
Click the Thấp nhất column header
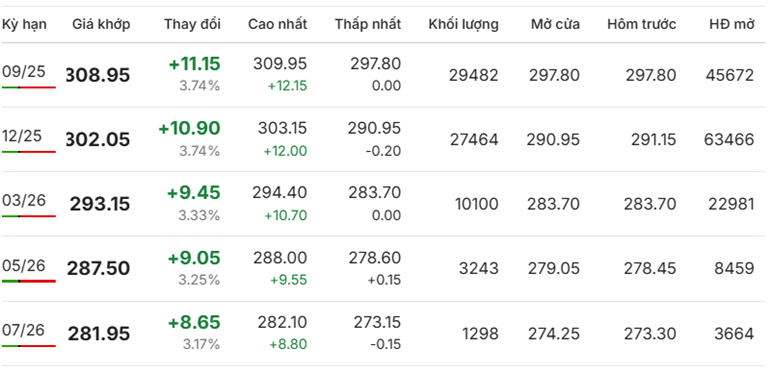pyautogui.click(x=368, y=24)
